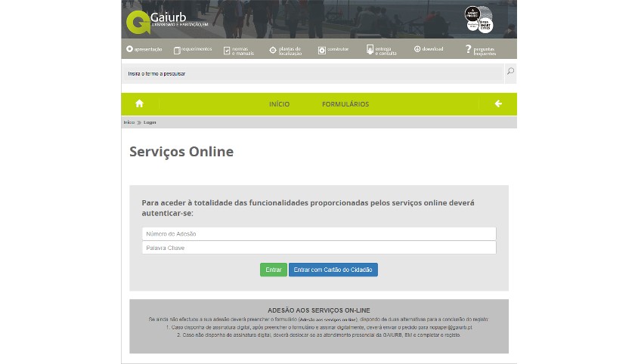Click the home icon in green bar

pos(139,104)
